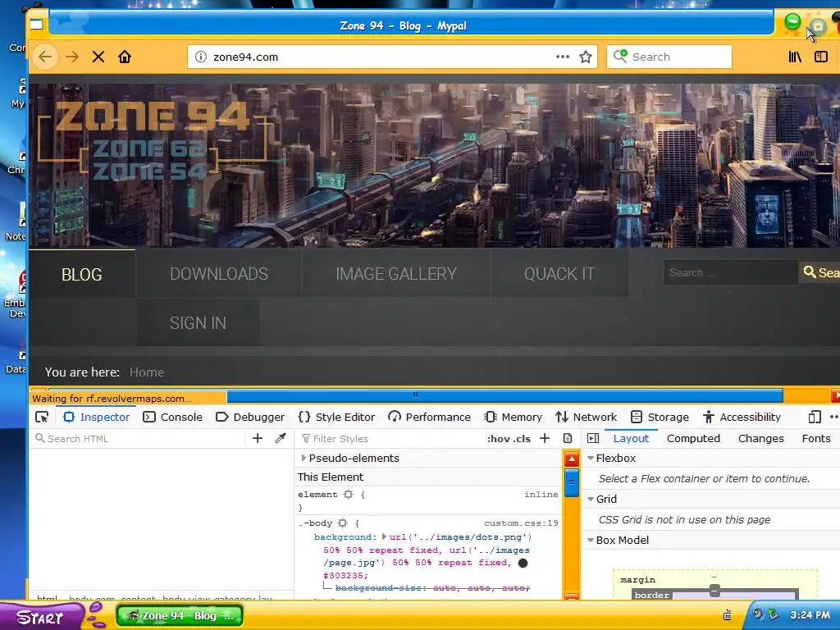This screenshot has height=630, width=840.
Task: Open custom.css:19 source link
Action: point(521,523)
